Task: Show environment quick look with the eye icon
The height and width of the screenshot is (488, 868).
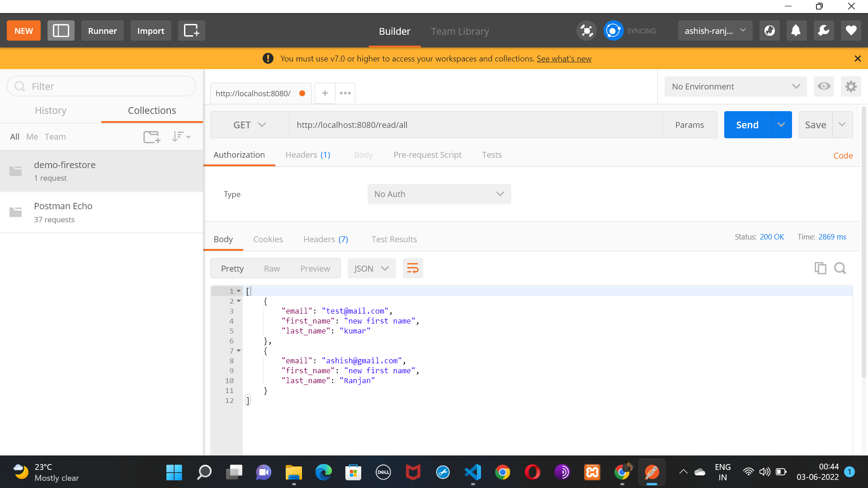Action: (824, 86)
